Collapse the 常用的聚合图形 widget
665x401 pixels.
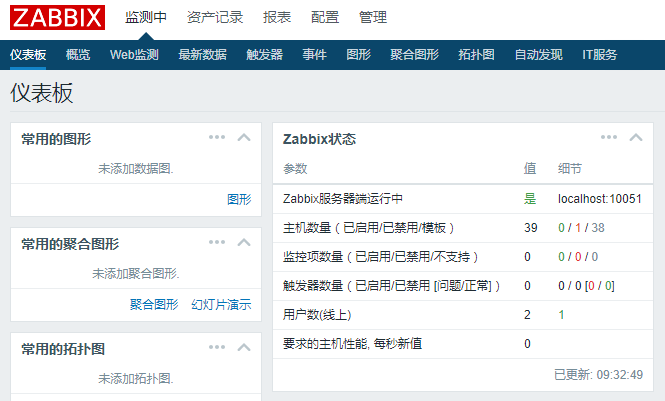(244, 242)
